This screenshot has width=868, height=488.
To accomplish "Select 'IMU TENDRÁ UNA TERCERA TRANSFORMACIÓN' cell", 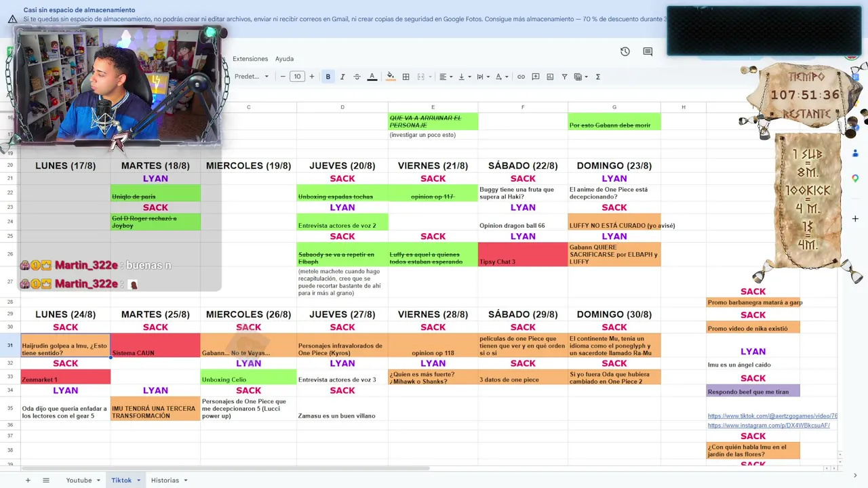I will pyautogui.click(x=155, y=409).
